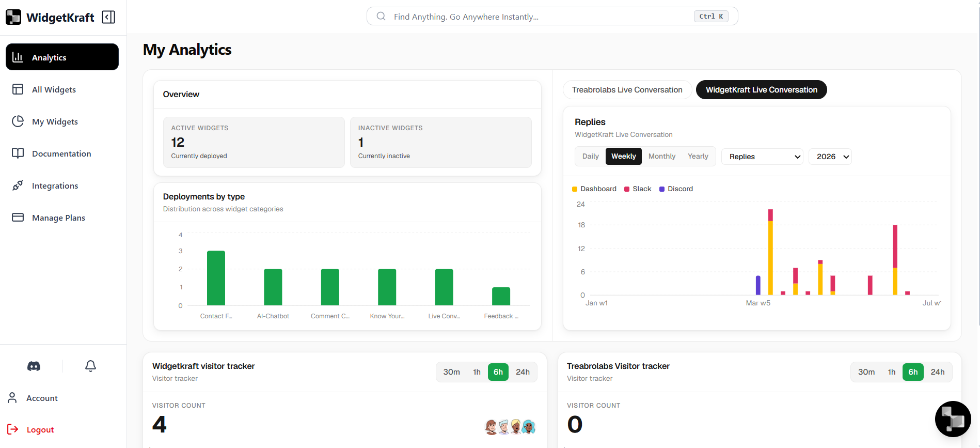Click the Inactive Widgets card
This screenshot has width=980, height=448.
pyautogui.click(x=441, y=142)
